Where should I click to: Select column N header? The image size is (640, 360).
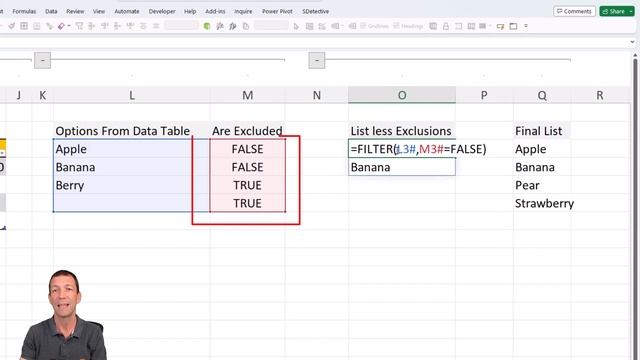click(x=316, y=95)
